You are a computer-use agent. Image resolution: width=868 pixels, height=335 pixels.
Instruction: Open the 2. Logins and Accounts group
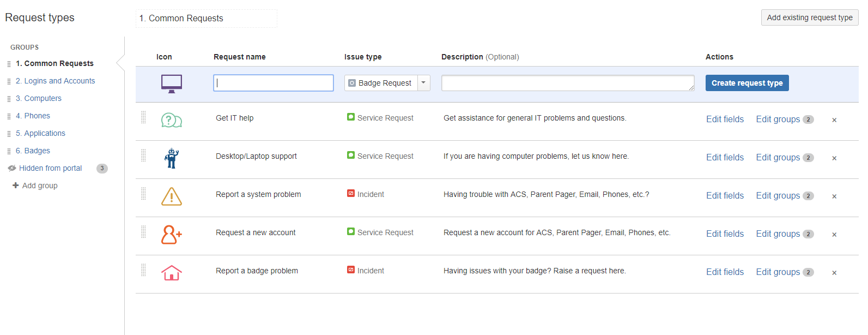[55, 81]
